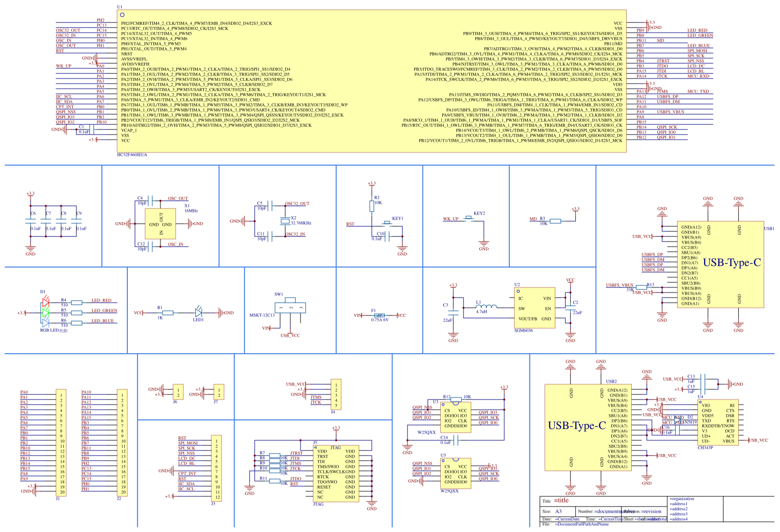
Task: Click the MSKT-12C13 switch SW1 symbol
Action: [290, 308]
